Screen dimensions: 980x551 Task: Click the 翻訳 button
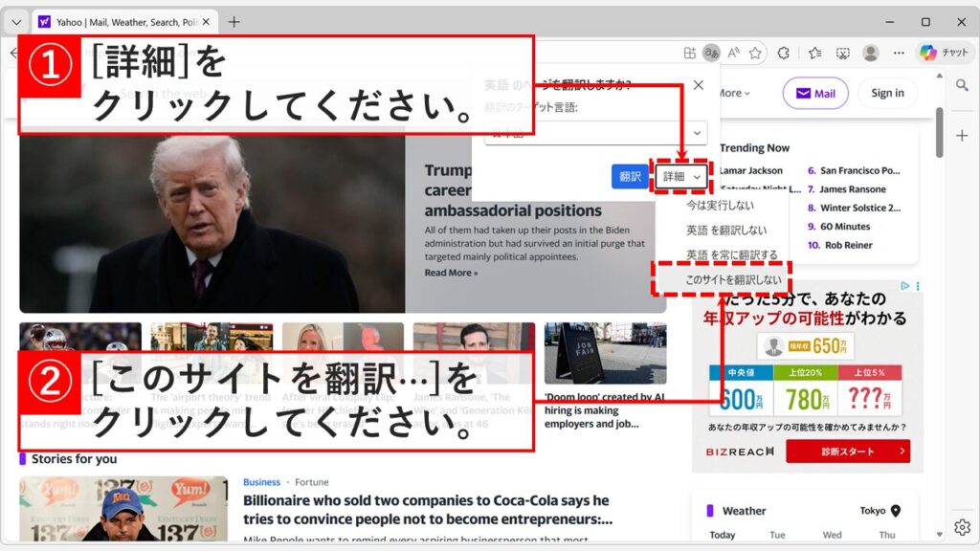[630, 176]
